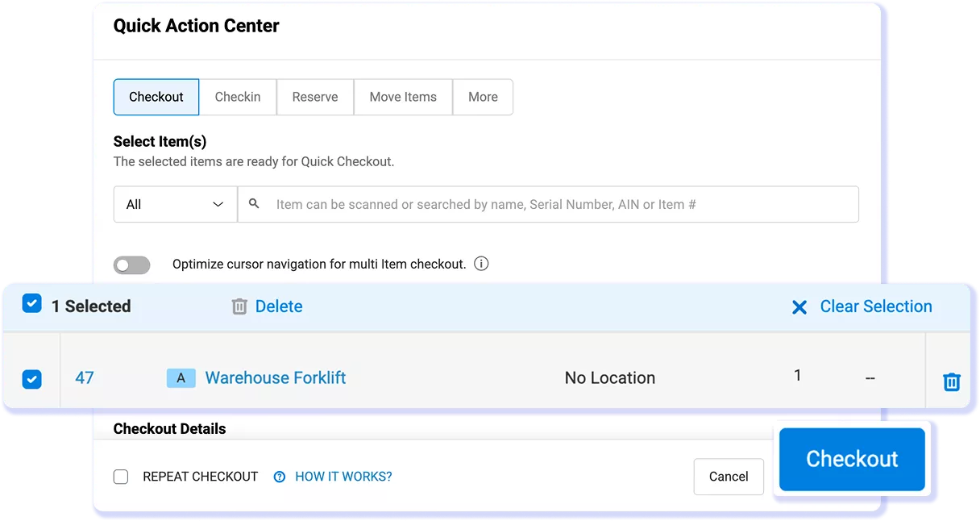Click the Quick Action Center title
Screen dimensions: 980x521
click(x=196, y=26)
